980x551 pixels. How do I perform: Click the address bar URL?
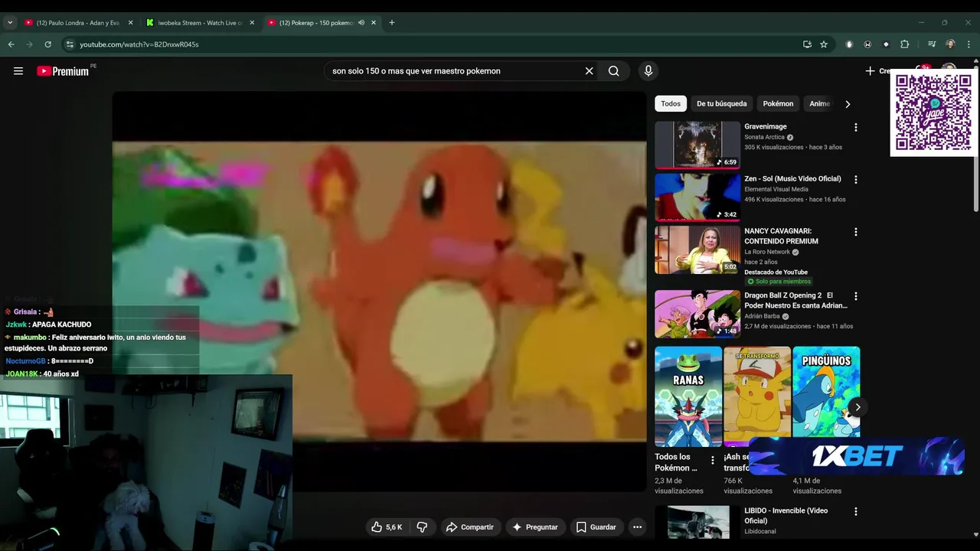[139, 44]
